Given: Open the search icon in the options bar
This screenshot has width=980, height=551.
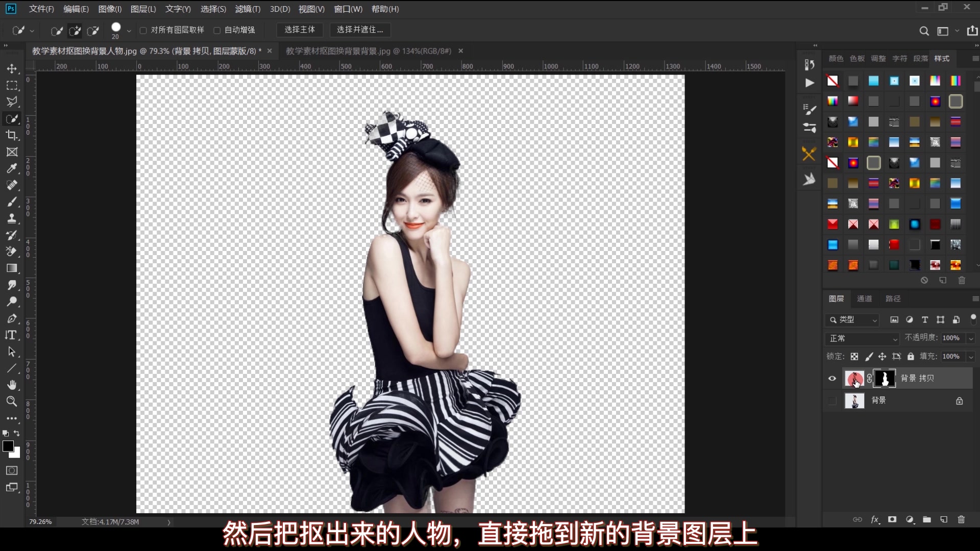Looking at the screenshot, I should tap(924, 31).
